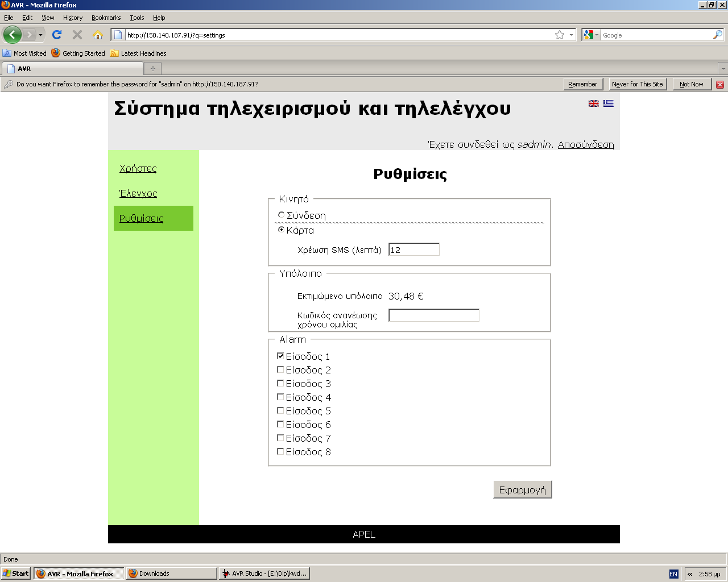Open the Google search engine selector
The width and height of the screenshot is (728, 582).
[x=591, y=35]
